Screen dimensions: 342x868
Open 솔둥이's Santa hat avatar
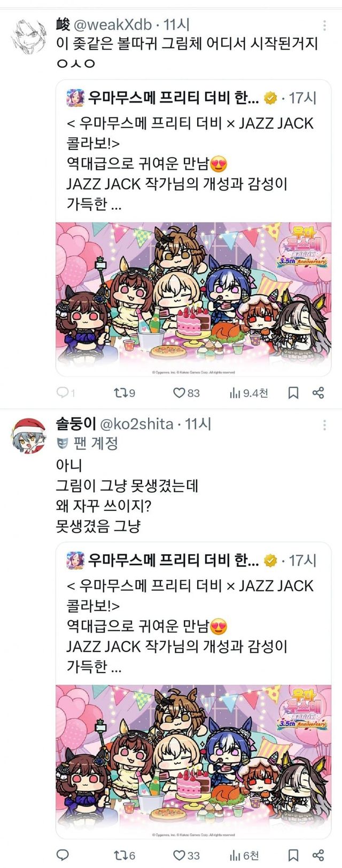[29, 435]
